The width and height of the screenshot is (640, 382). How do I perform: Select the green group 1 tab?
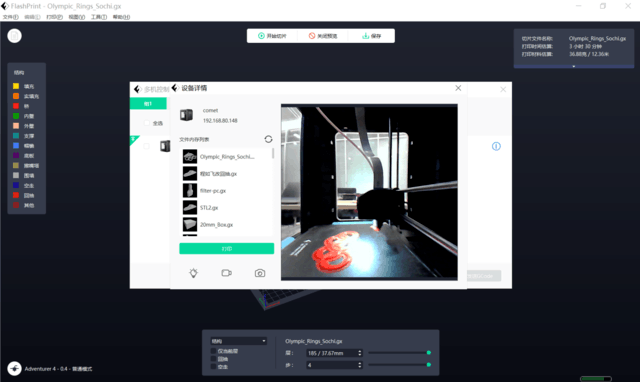148,104
